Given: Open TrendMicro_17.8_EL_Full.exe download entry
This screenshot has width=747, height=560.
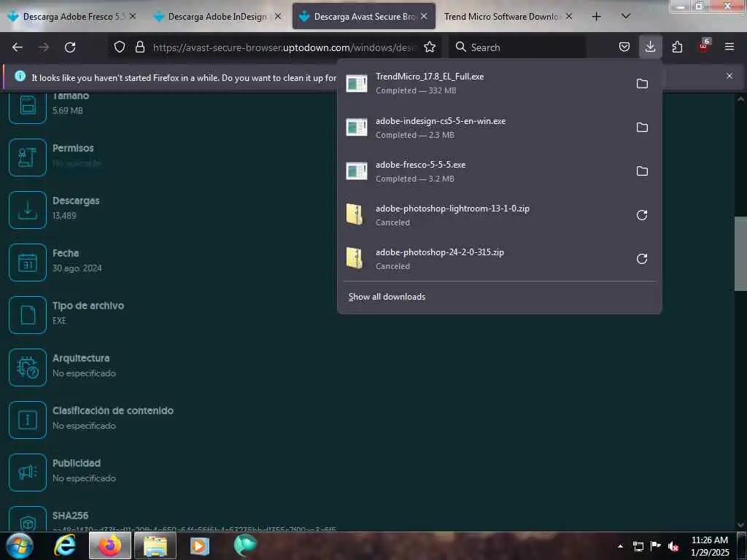Looking at the screenshot, I should pyautogui.click(x=483, y=84).
